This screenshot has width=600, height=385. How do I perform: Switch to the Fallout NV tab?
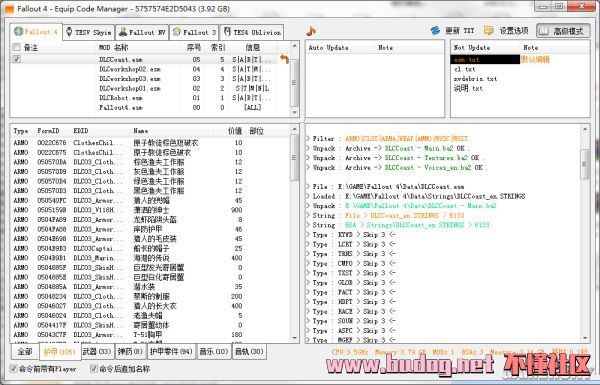(x=142, y=32)
